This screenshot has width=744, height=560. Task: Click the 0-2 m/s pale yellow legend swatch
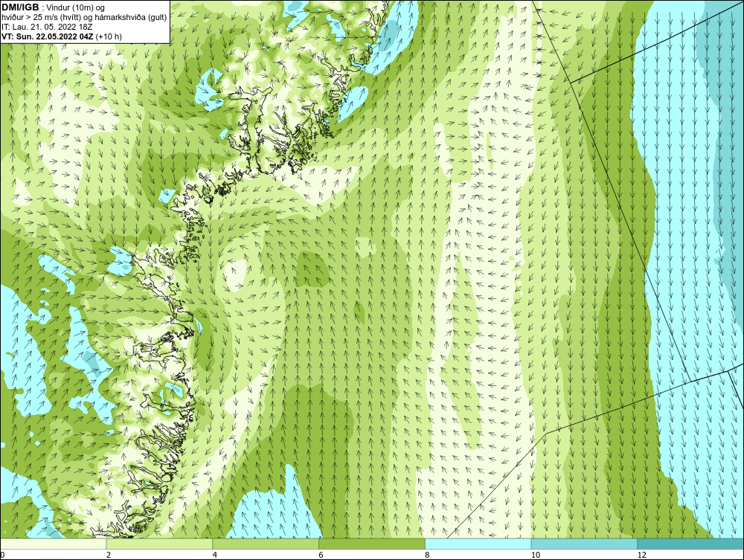point(53,544)
